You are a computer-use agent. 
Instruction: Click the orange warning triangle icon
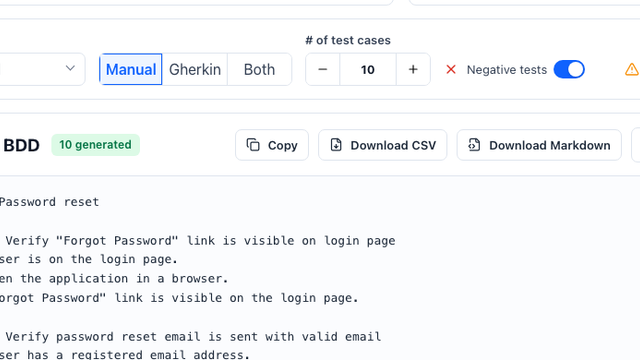click(x=631, y=69)
